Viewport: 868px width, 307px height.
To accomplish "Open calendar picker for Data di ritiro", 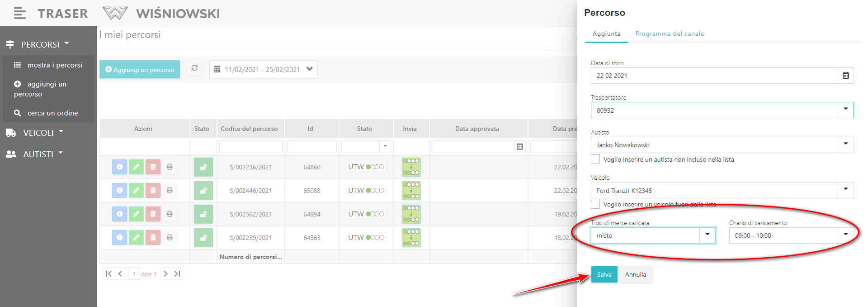I will (x=845, y=76).
